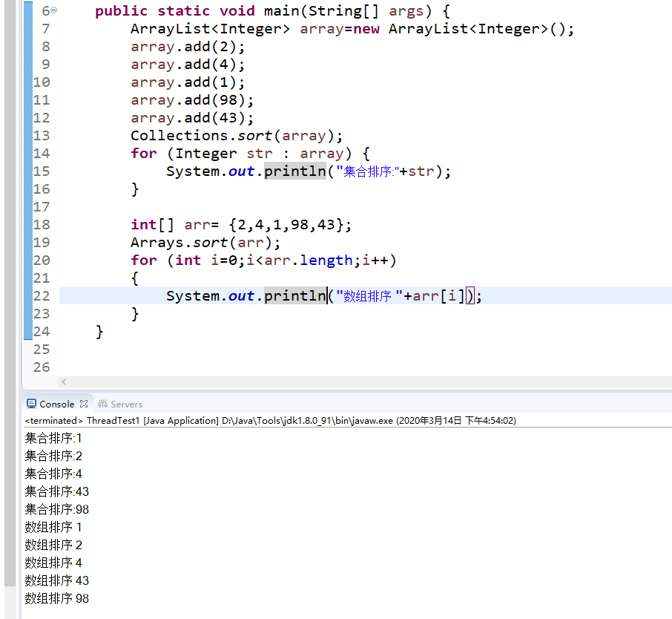The image size is (672, 619).
Task: Click the int[] arr declaration line
Action: pyautogui.click(x=241, y=225)
